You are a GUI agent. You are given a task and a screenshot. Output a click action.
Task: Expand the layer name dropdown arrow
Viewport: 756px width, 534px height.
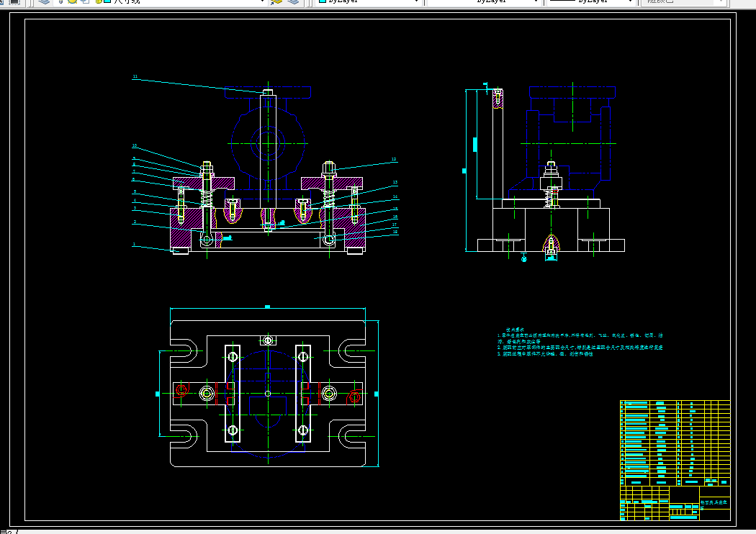coord(262,1)
